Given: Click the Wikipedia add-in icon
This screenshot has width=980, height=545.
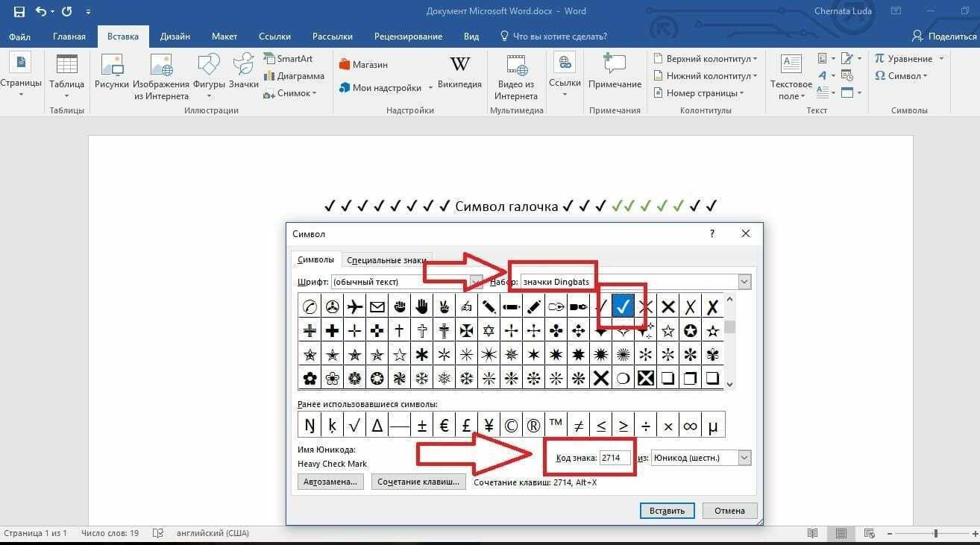Looking at the screenshot, I should [x=459, y=66].
